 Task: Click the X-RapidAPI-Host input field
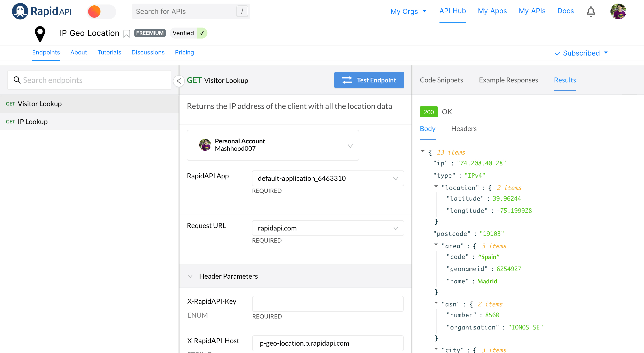pos(328,343)
